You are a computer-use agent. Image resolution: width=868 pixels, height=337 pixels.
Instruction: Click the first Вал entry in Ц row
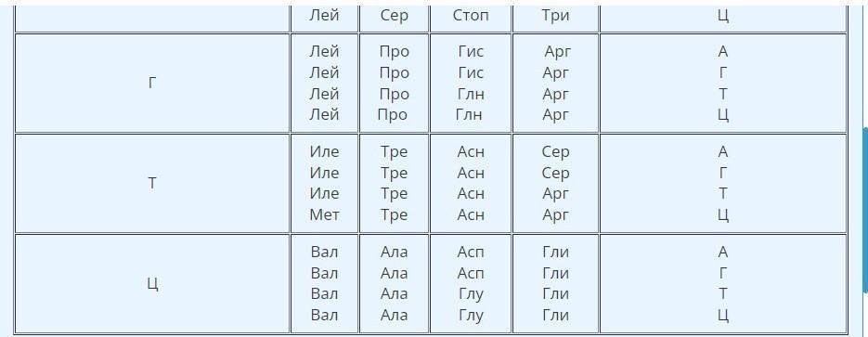pos(324,253)
